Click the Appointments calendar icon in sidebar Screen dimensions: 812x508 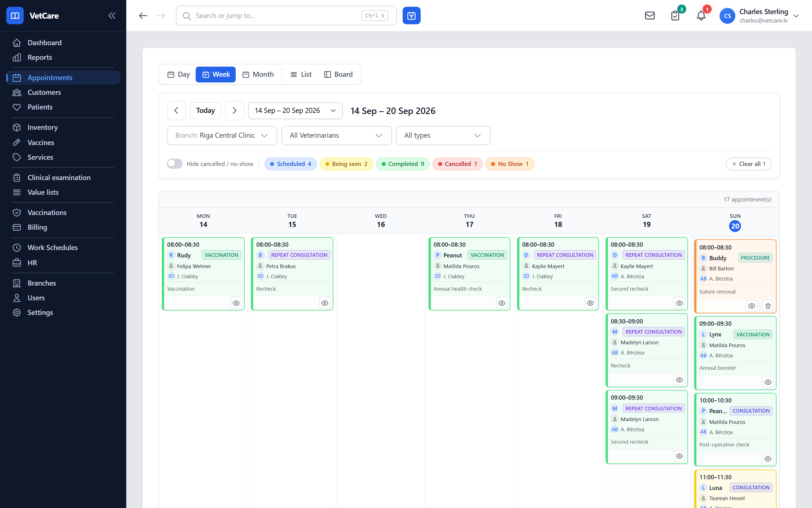point(16,78)
